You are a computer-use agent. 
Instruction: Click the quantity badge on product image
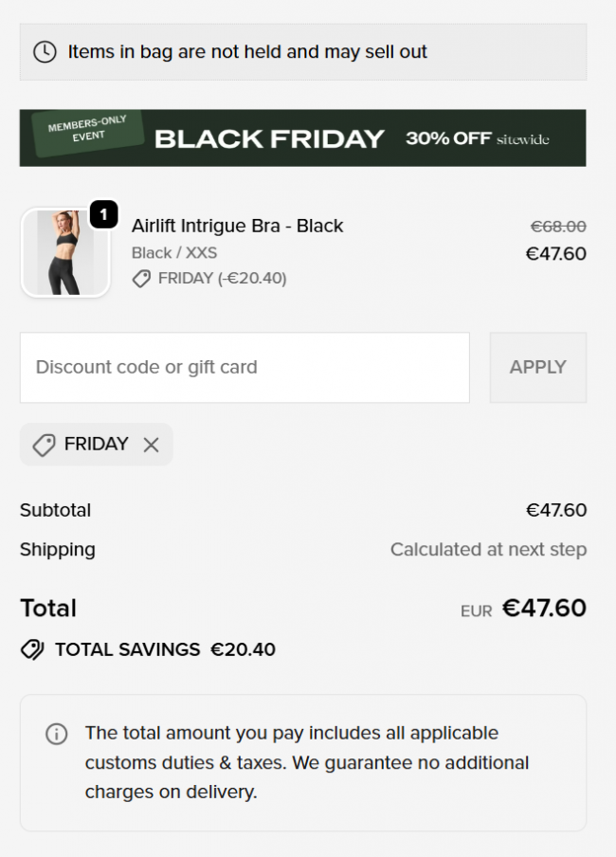tap(103, 215)
